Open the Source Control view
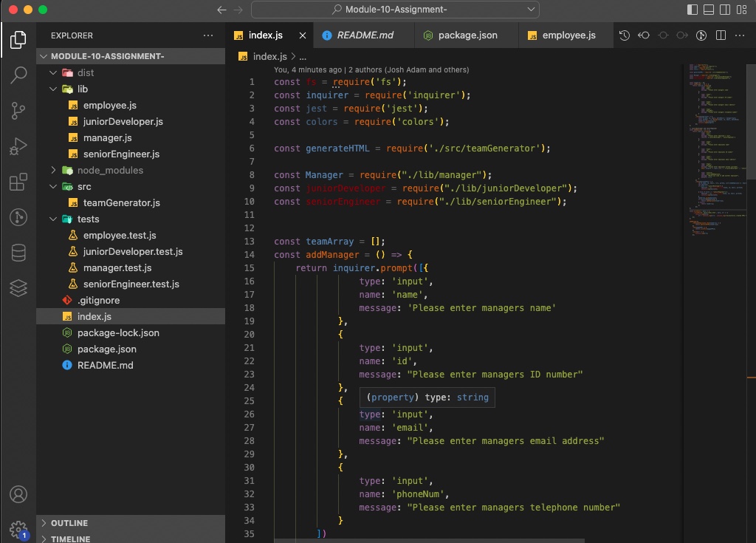756x543 pixels. point(18,111)
